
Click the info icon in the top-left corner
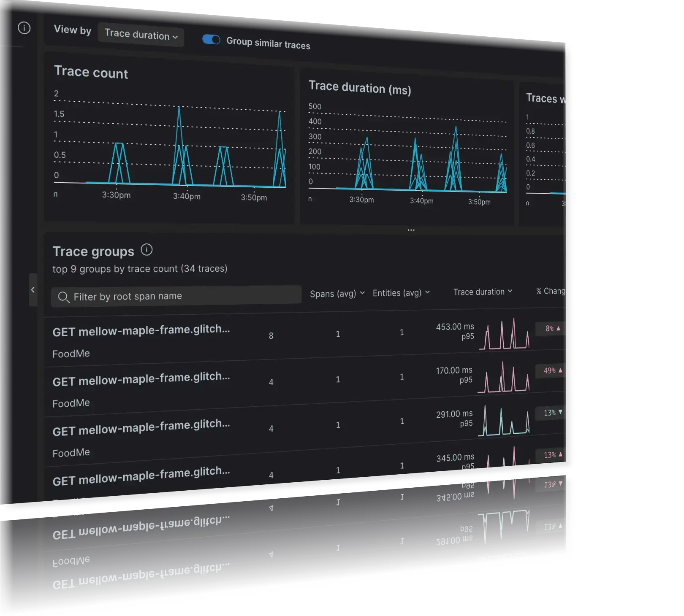pyautogui.click(x=24, y=28)
